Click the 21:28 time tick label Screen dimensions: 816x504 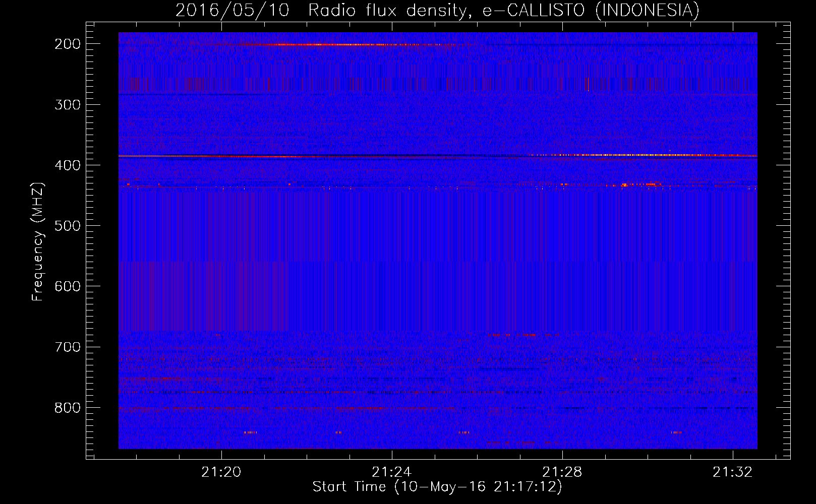tap(562, 472)
